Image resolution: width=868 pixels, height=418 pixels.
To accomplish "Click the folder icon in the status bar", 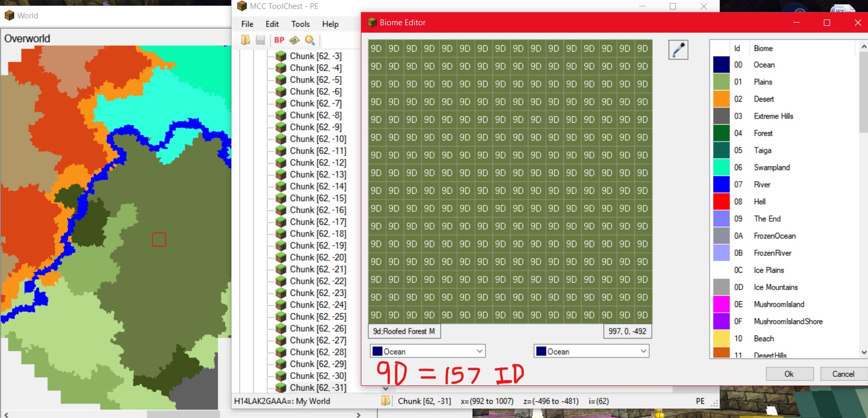I will [x=386, y=401].
